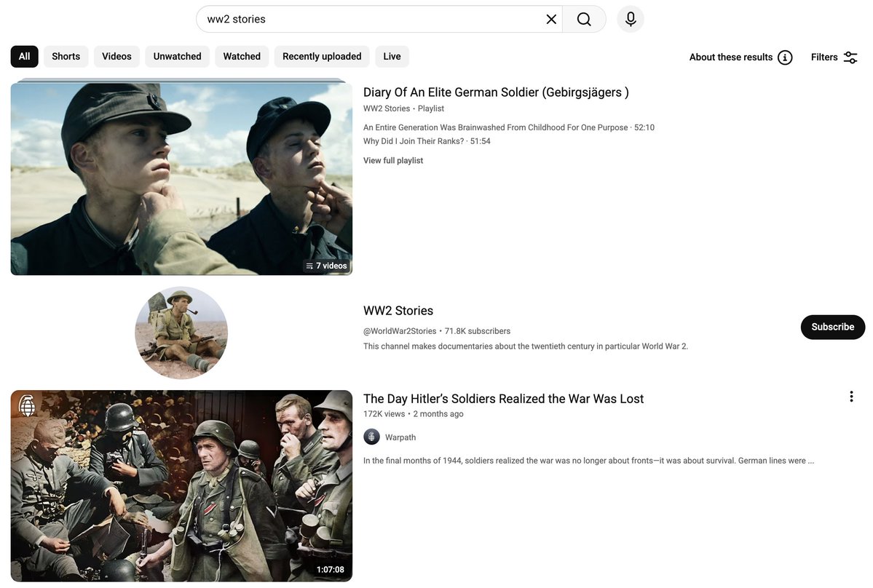
Task: Select the Recently uploaded filter chip
Action: tap(322, 57)
